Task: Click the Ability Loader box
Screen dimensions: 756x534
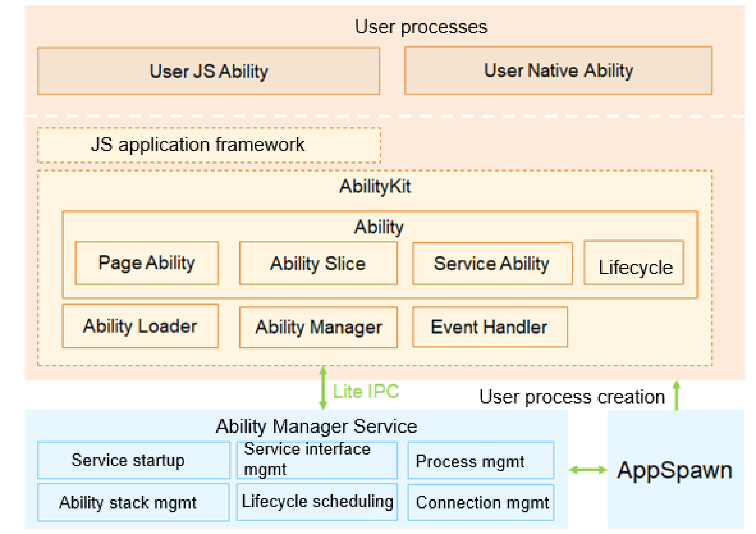Action: pyautogui.click(x=140, y=326)
